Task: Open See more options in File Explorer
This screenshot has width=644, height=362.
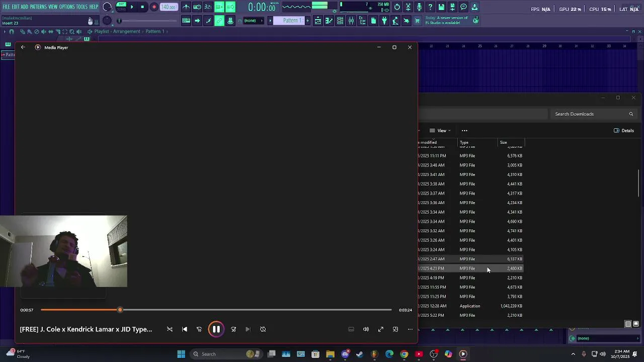Action: 464,131
